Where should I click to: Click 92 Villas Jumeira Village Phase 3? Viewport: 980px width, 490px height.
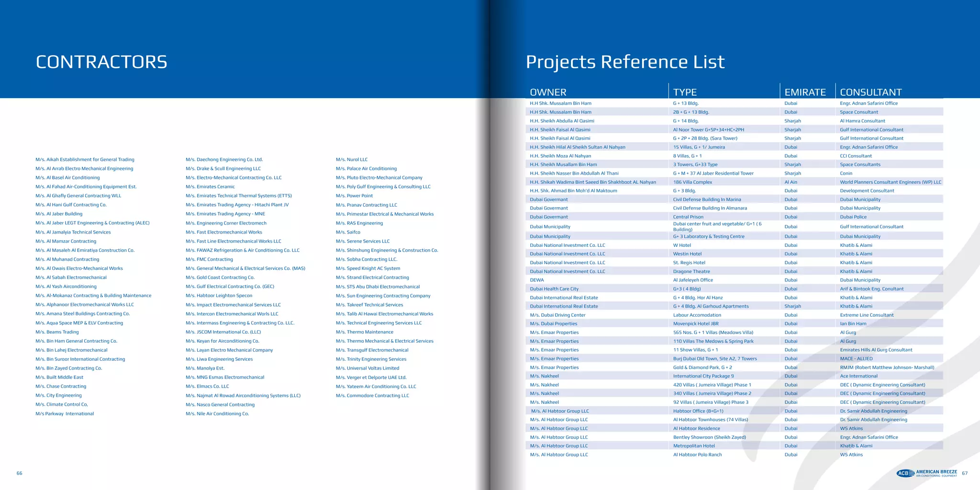tap(711, 402)
